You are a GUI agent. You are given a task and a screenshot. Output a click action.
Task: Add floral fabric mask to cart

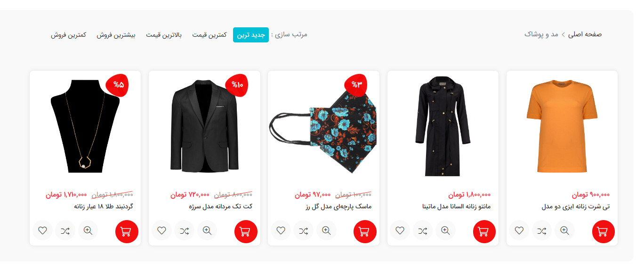click(365, 231)
